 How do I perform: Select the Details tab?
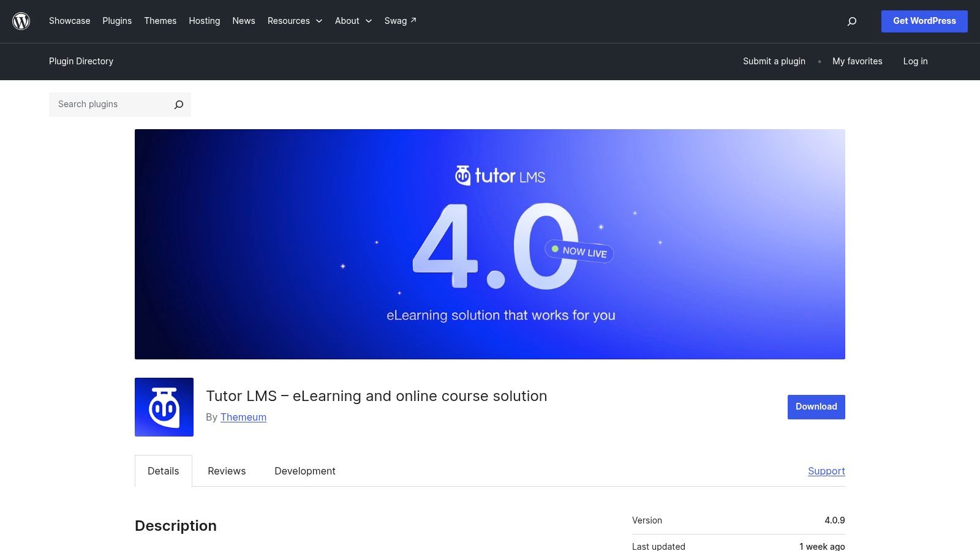point(164,471)
